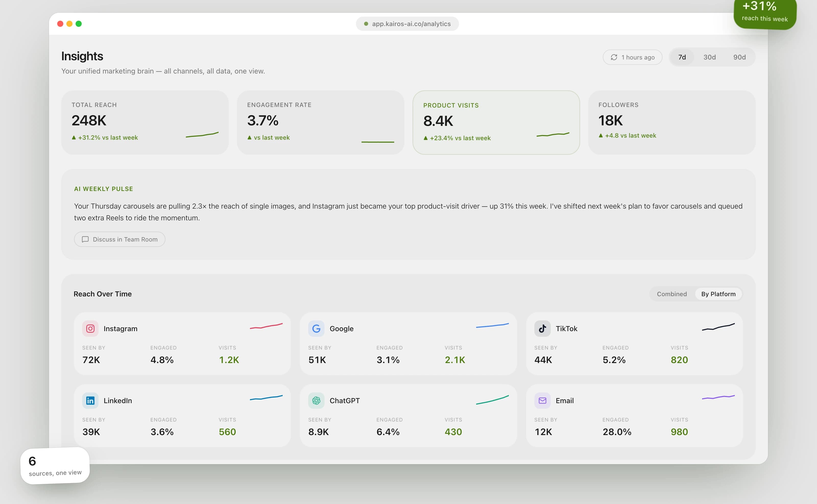Click the app.kairos-ai.co/analytics address bar
The height and width of the screenshot is (504, 817).
(407, 24)
